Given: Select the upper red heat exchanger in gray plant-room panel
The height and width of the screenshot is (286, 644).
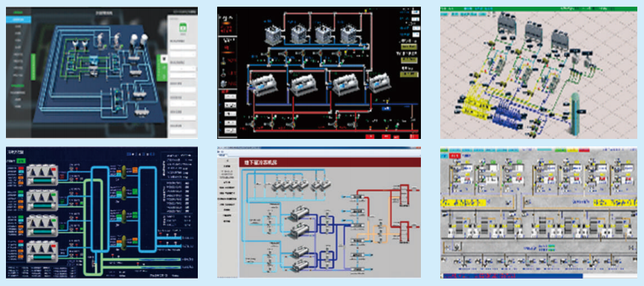Looking at the screenshot, I should (x=404, y=195).
